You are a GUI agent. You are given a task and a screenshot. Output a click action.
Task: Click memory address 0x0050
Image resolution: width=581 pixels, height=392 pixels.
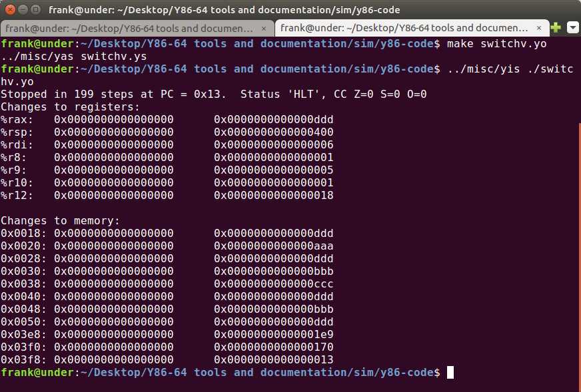24,322
